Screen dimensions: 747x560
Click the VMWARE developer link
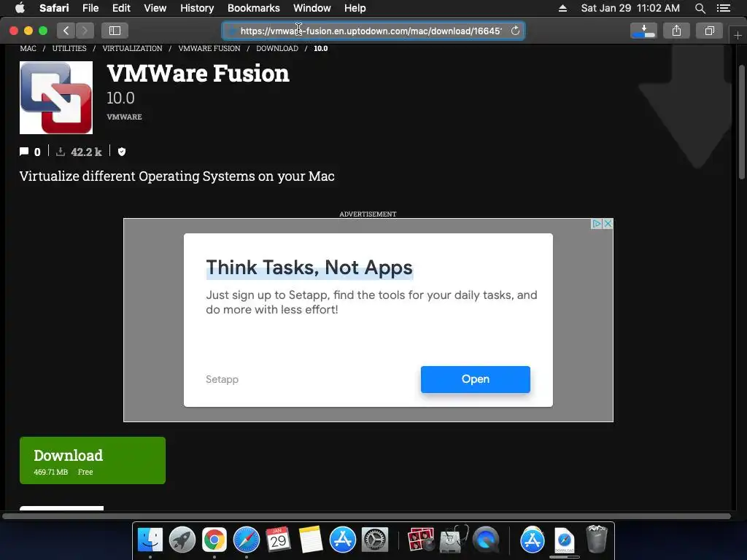(124, 117)
